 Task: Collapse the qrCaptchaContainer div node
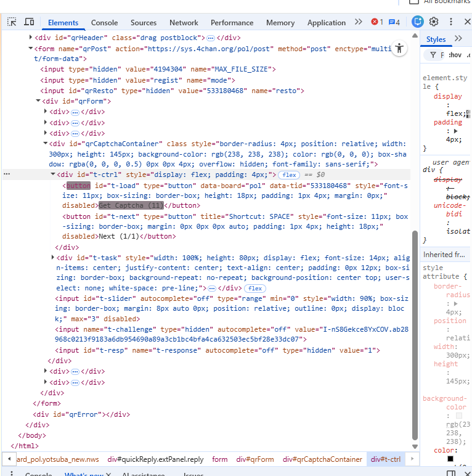pyautogui.click(x=46, y=143)
